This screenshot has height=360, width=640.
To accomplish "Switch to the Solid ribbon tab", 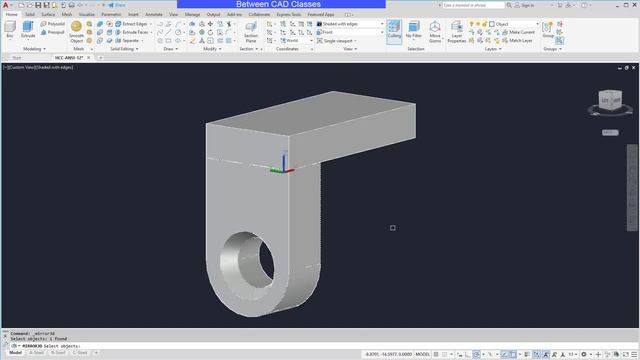I will [x=30, y=14].
